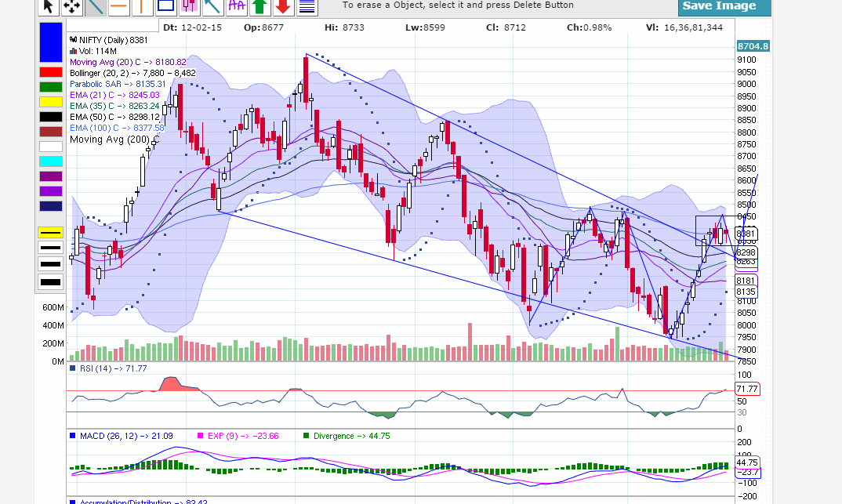Click the NIFTY (Daily) 8381 label
This screenshot has width=842, height=504.
108,40
